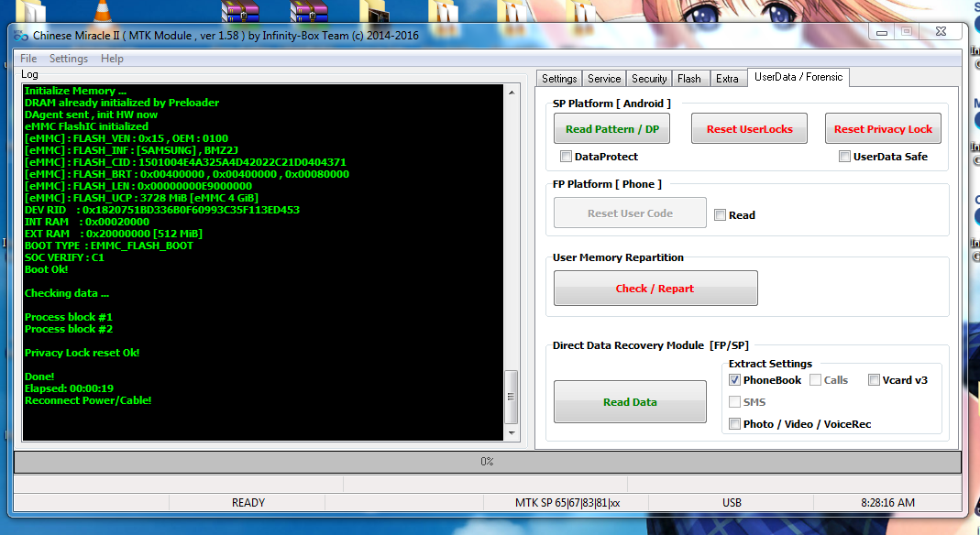Image resolution: width=980 pixels, height=535 pixels.
Task: Enable the Vcard v3 checkbox
Action: coord(875,379)
